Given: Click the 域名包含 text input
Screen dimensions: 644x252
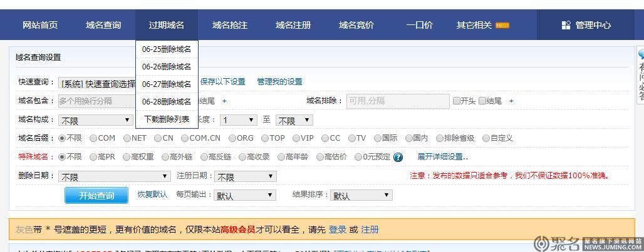Looking at the screenshot, I should click(x=97, y=101).
